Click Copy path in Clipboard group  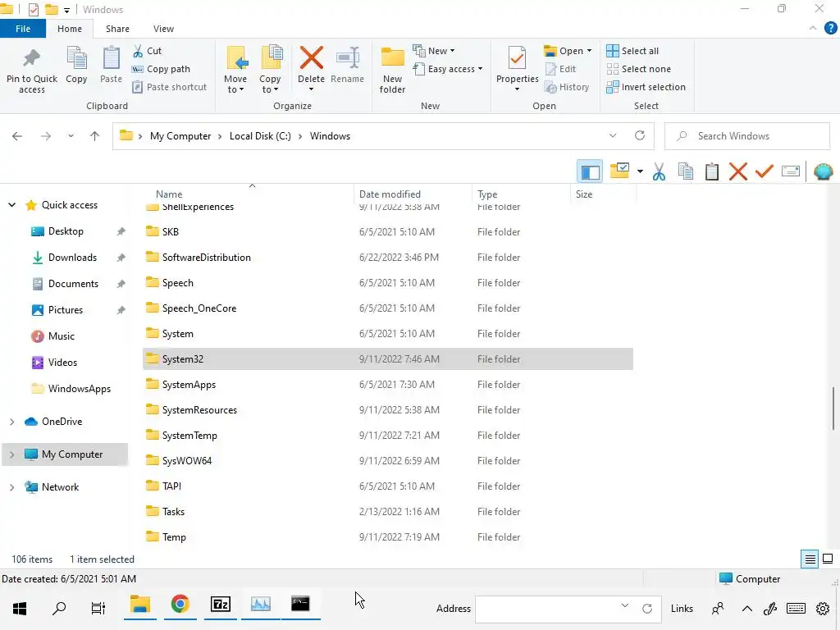[161, 69]
